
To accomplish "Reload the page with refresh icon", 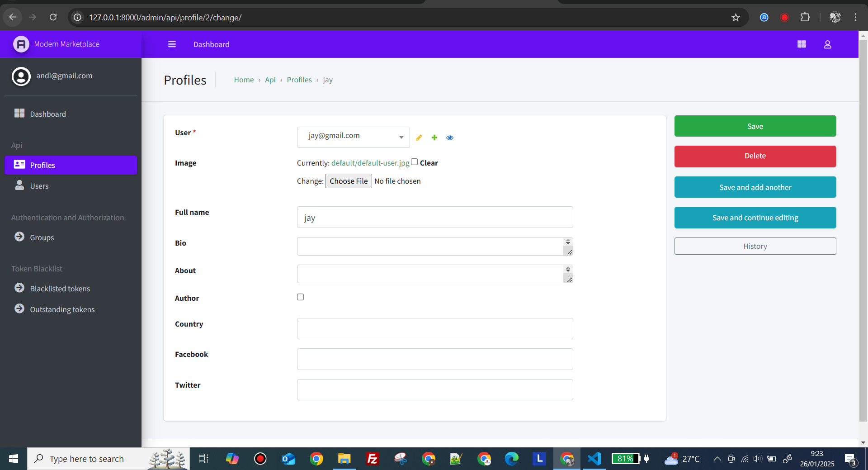I will click(x=53, y=17).
